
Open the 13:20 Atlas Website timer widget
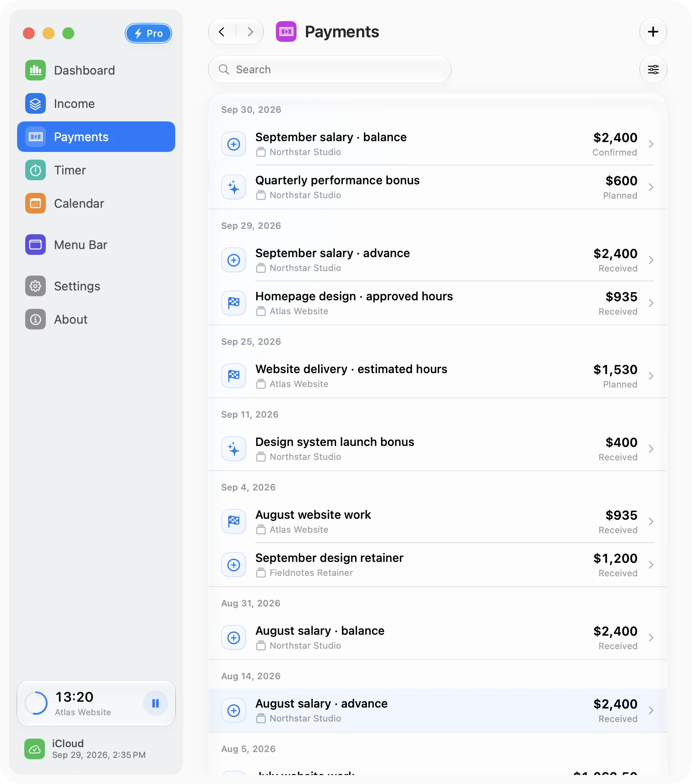pyautogui.click(x=96, y=703)
